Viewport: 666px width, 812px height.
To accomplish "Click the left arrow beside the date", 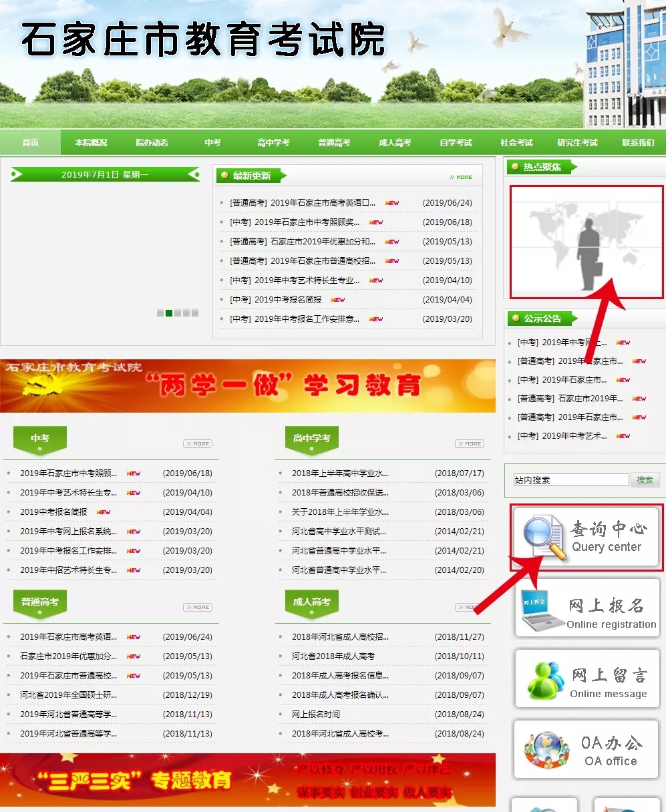I will point(16,174).
